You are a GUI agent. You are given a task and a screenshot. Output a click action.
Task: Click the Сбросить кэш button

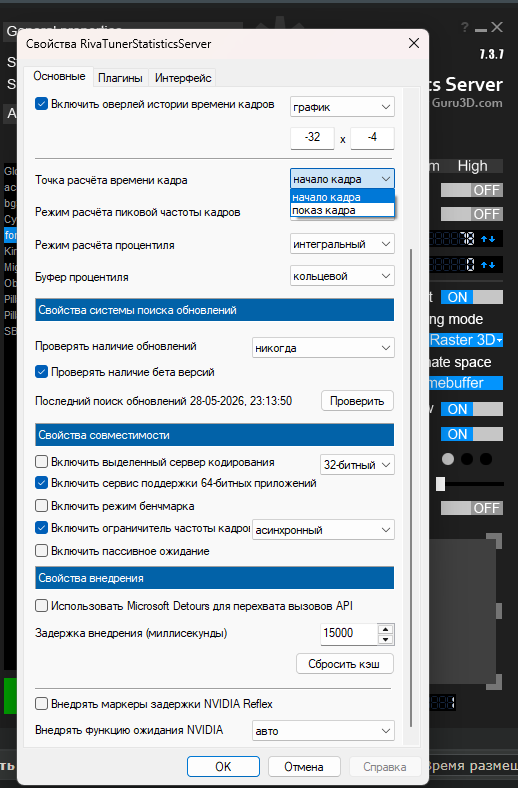click(x=345, y=664)
